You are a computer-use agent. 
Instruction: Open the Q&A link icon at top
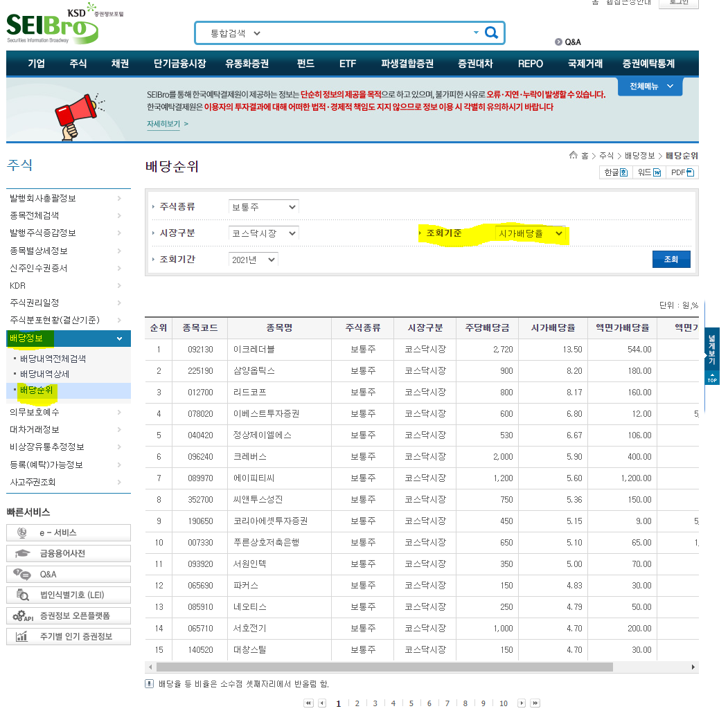[558, 42]
